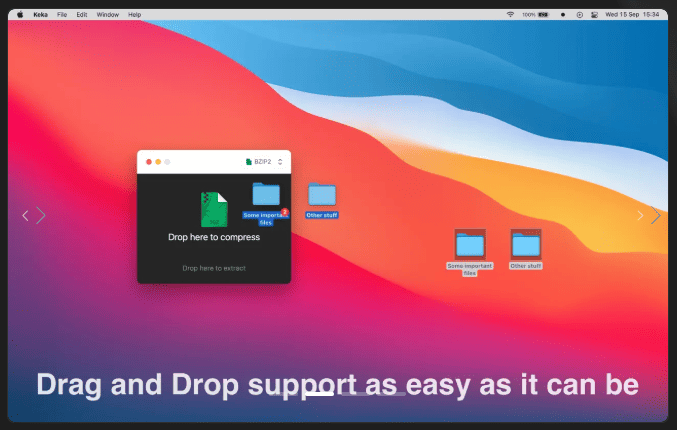Open the Window menu

108,15
